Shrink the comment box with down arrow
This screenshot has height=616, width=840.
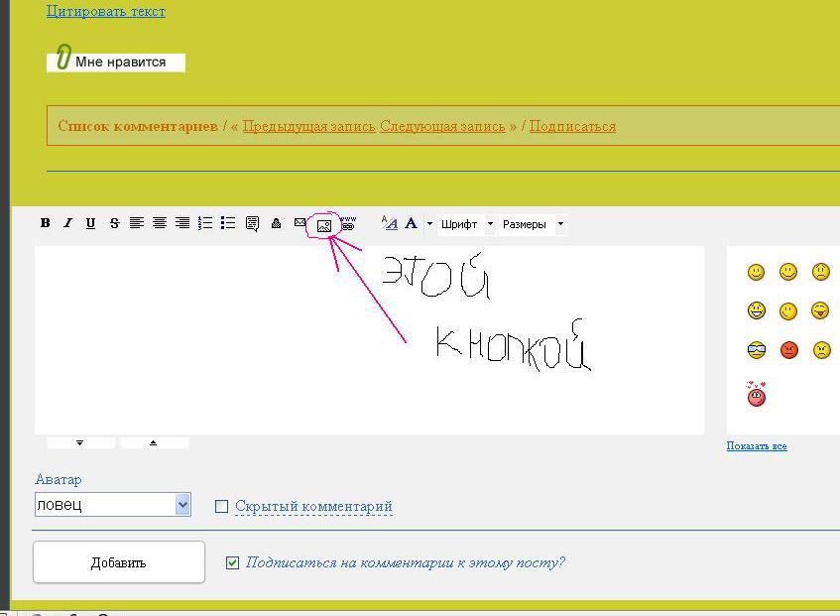(80, 443)
